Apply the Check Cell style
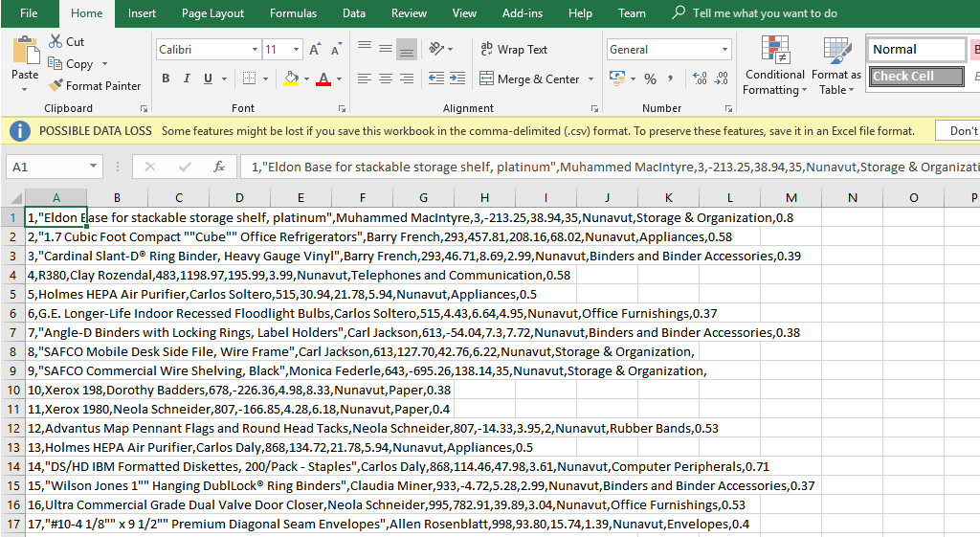The image size is (980, 537). (916, 77)
